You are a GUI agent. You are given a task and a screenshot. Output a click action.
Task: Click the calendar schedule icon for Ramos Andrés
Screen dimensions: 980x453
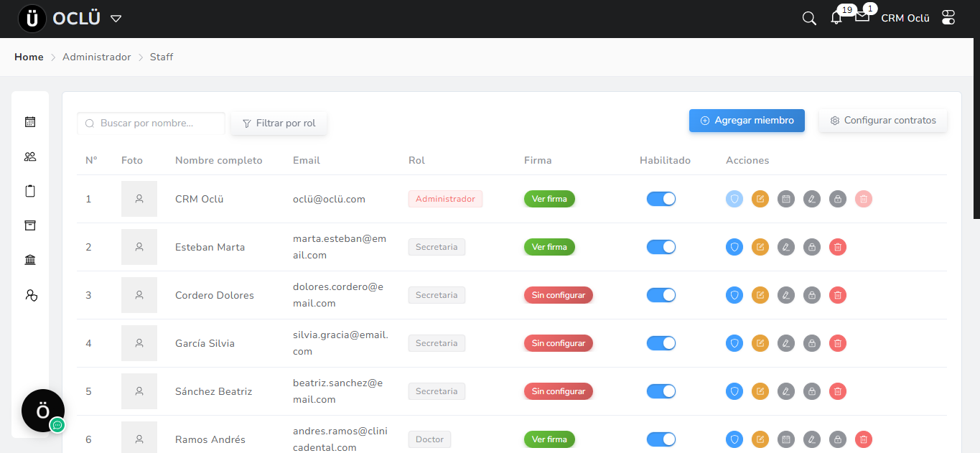(786, 439)
